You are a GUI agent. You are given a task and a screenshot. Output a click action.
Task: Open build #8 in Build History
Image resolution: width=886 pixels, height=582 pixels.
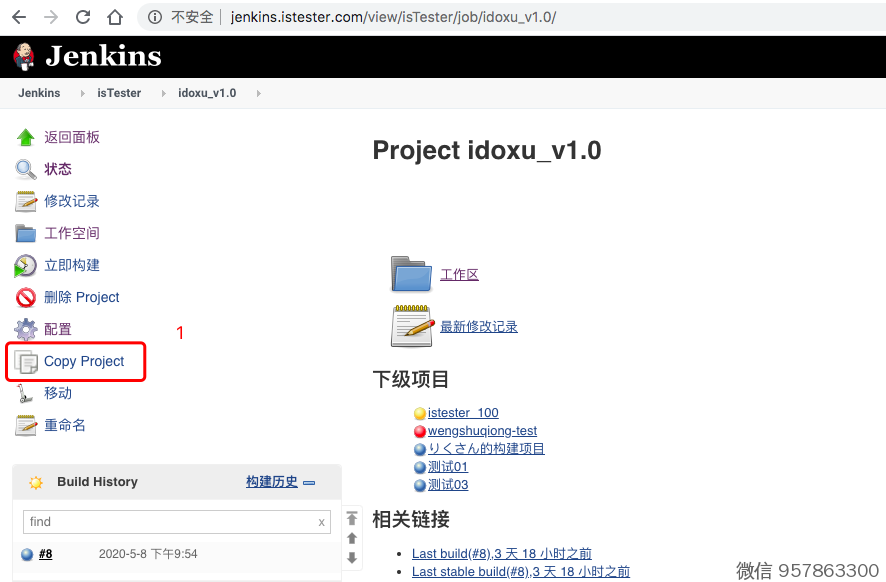pyautogui.click(x=45, y=554)
